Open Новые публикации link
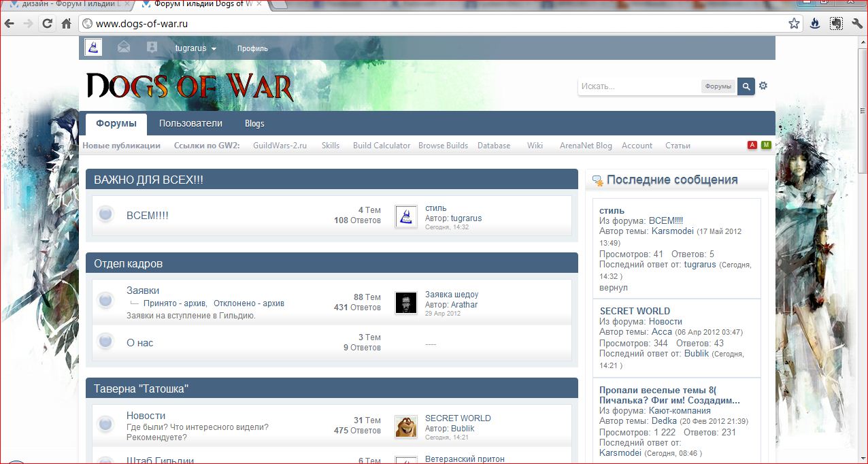 [122, 146]
